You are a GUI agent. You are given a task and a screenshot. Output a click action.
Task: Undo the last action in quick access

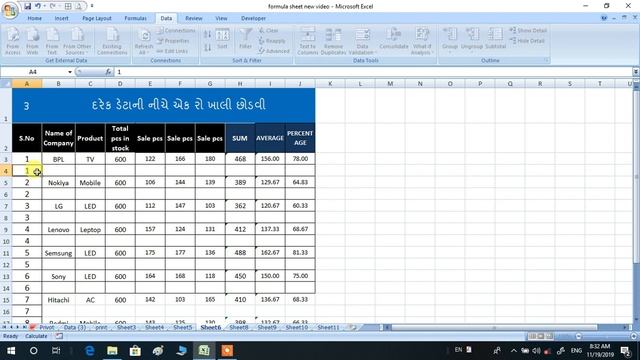coord(38,6)
